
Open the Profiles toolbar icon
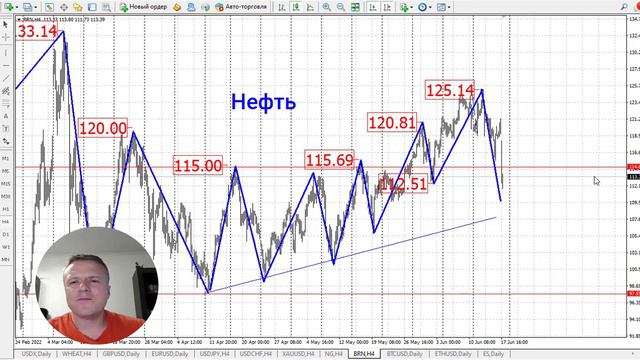(27, 7)
